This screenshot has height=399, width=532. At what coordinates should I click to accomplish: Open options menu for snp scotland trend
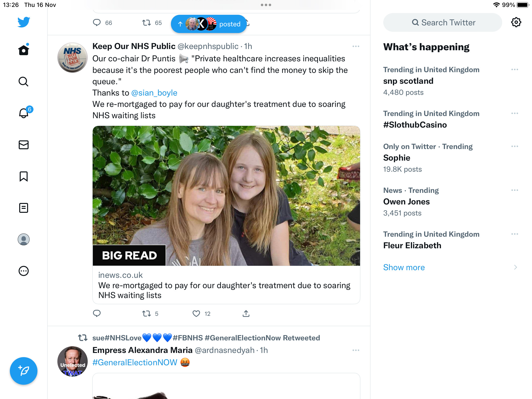tap(515, 70)
